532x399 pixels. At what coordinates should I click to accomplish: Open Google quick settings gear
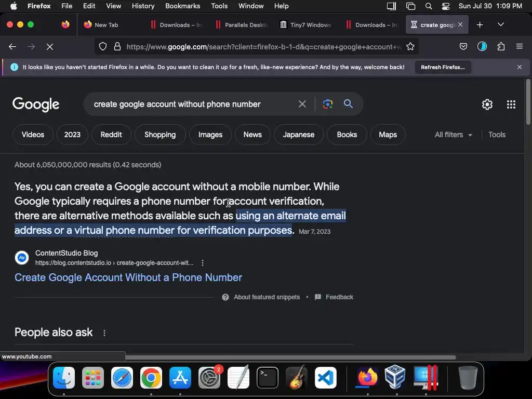click(487, 104)
